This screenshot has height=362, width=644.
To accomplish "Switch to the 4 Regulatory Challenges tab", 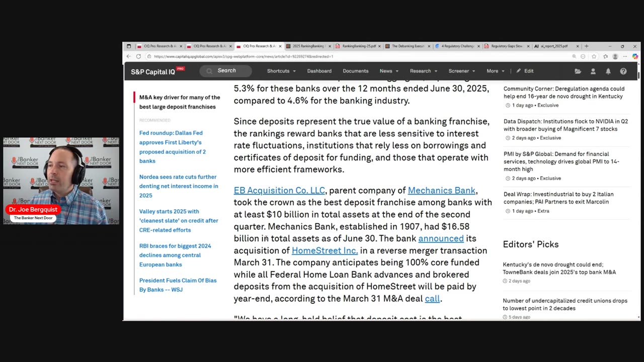I will 457,46.
